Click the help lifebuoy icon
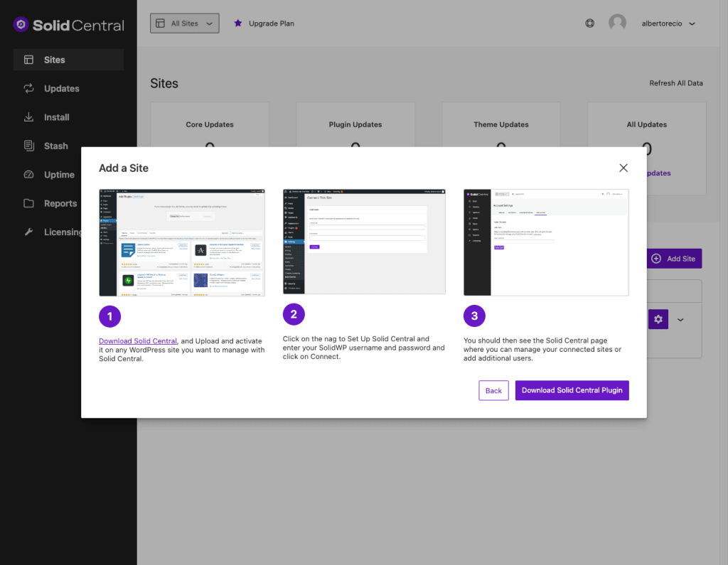 589,23
